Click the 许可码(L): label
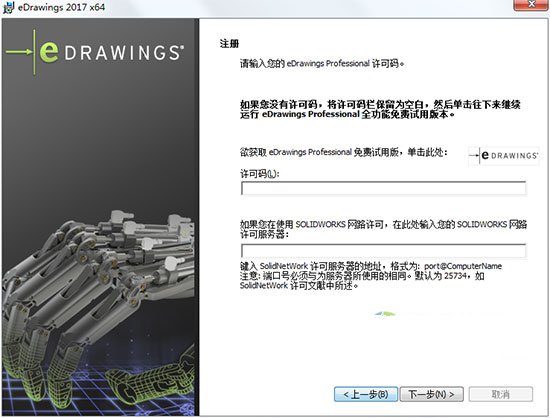This screenshot has height=418, width=550. [x=260, y=174]
